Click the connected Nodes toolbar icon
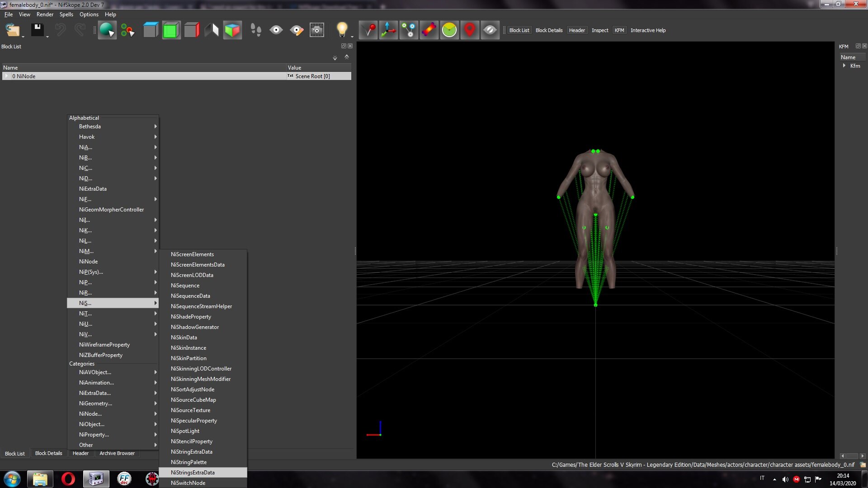Screen dimensions: 868x488 pos(409,30)
